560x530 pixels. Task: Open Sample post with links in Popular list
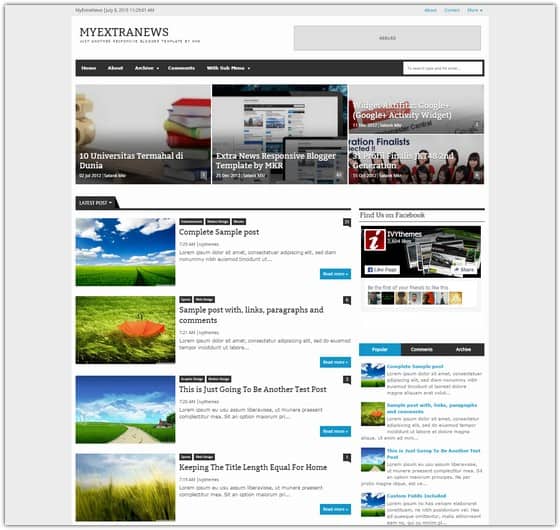point(432,408)
